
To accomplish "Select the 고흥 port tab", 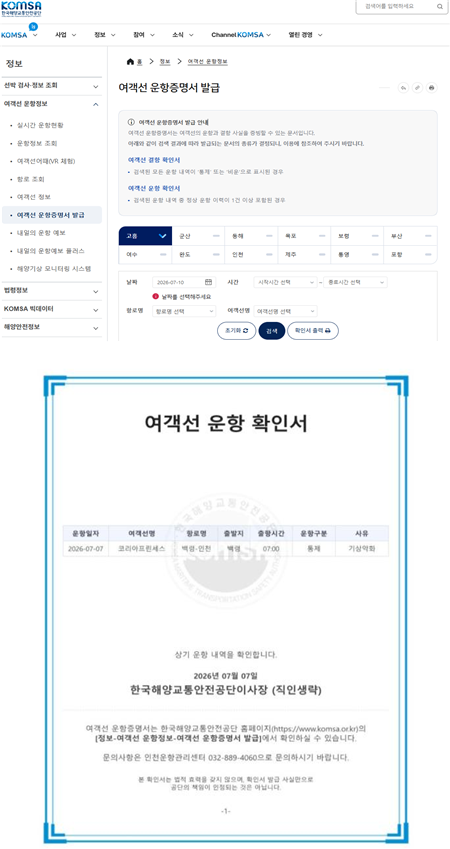I will [x=145, y=236].
